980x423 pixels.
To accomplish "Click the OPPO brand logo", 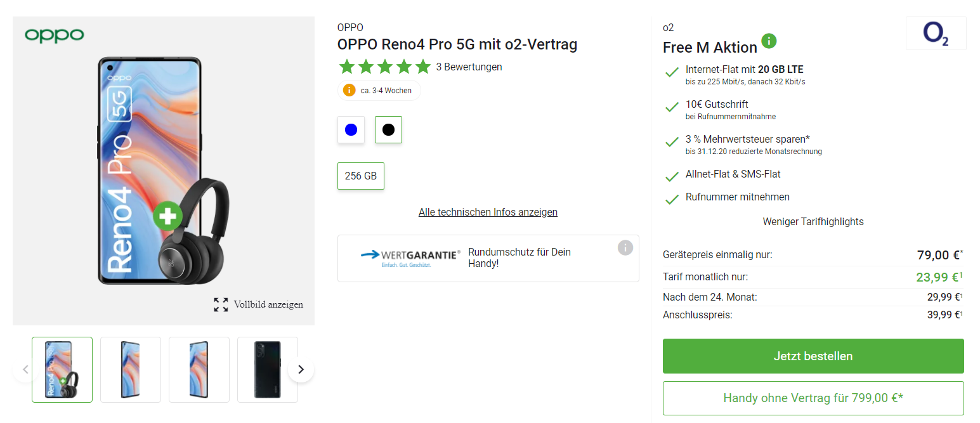I will click(x=55, y=35).
